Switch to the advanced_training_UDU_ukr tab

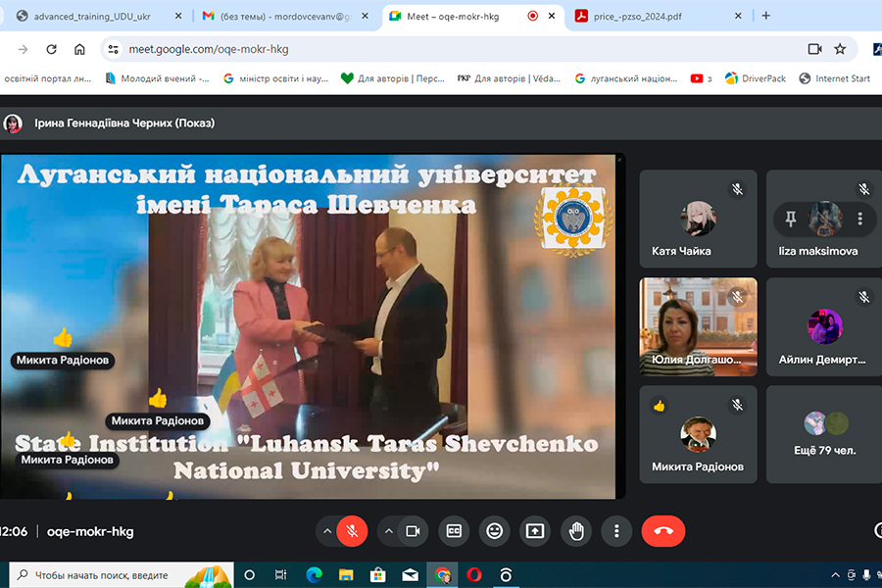pyautogui.click(x=93, y=16)
